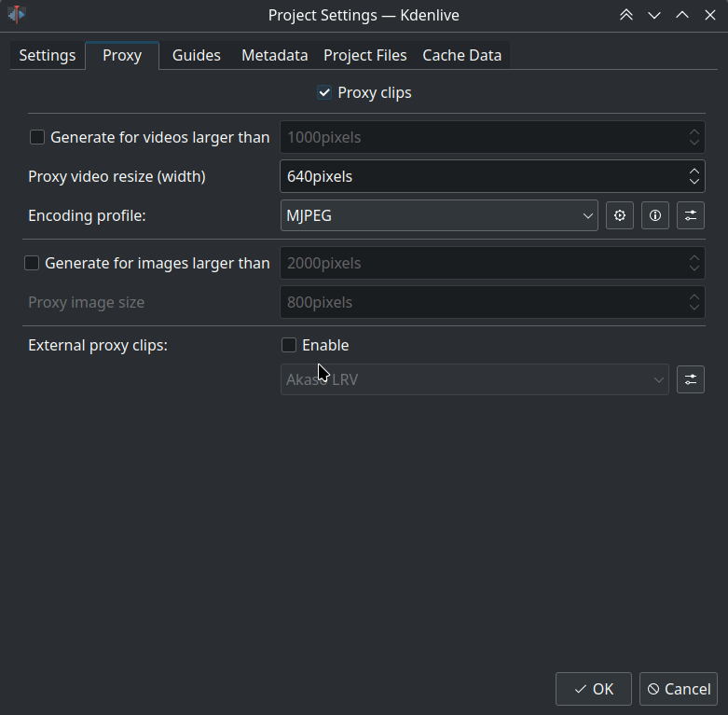Decrease proxy video resize width with down arrow

pyautogui.click(x=694, y=182)
